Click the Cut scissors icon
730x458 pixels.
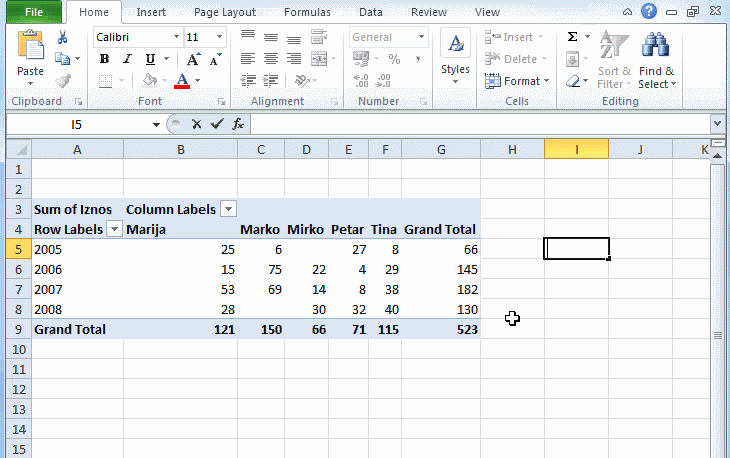tap(62, 38)
